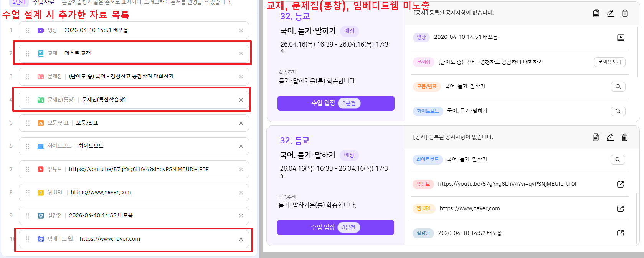Open external link for 웹 URL naver.com
The image size is (644, 258).
click(620, 209)
